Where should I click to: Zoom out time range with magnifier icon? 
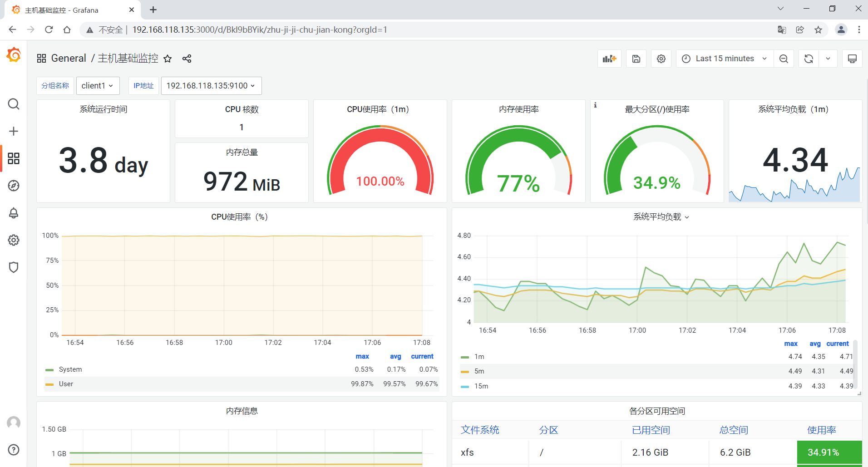[x=784, y=59]
